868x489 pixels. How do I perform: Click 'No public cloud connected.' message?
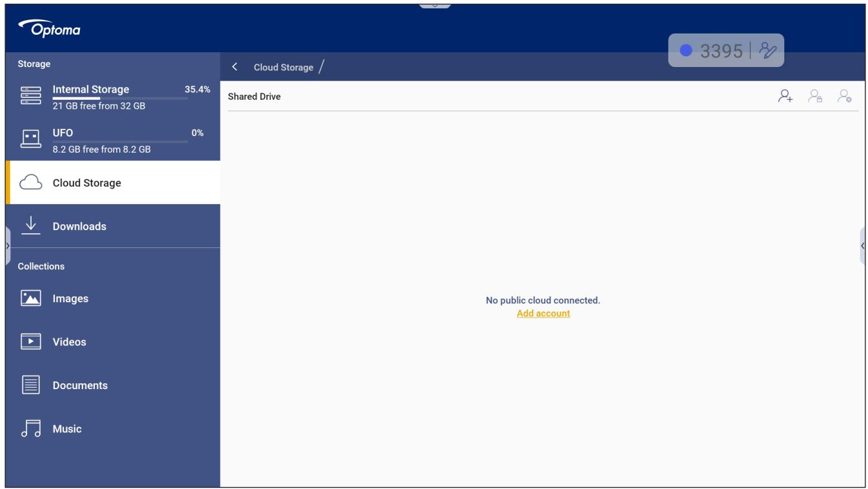[543, 300]
